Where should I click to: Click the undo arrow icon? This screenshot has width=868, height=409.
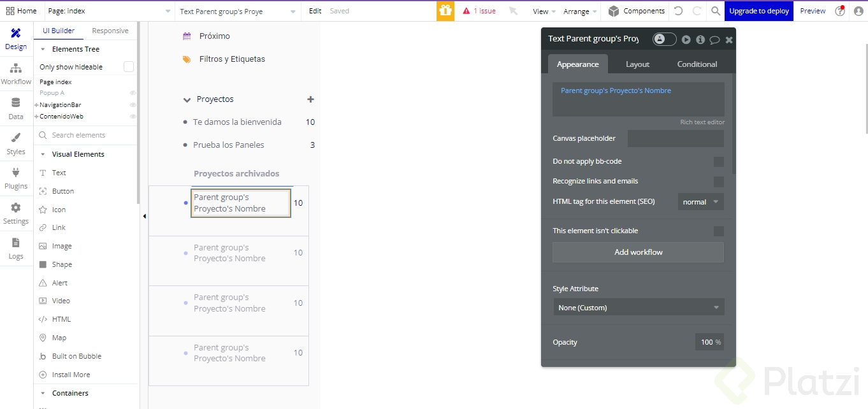(678, 11)
